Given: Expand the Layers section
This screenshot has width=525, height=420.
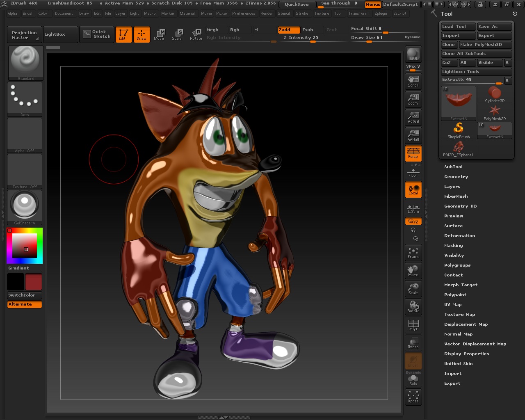Looking at the screenshot, I should pos(452,186).
